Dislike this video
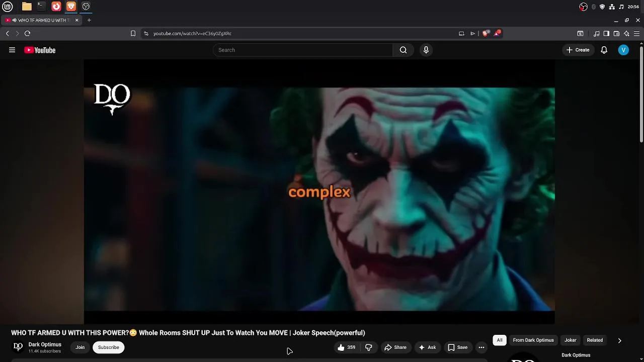The height and width of the screenshot is (362, 644). 369,347
